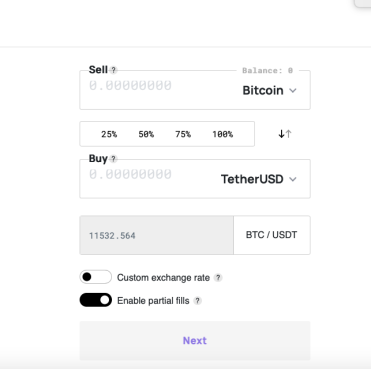
Task: Select the 75% amount option
Action: click(183, 134)
